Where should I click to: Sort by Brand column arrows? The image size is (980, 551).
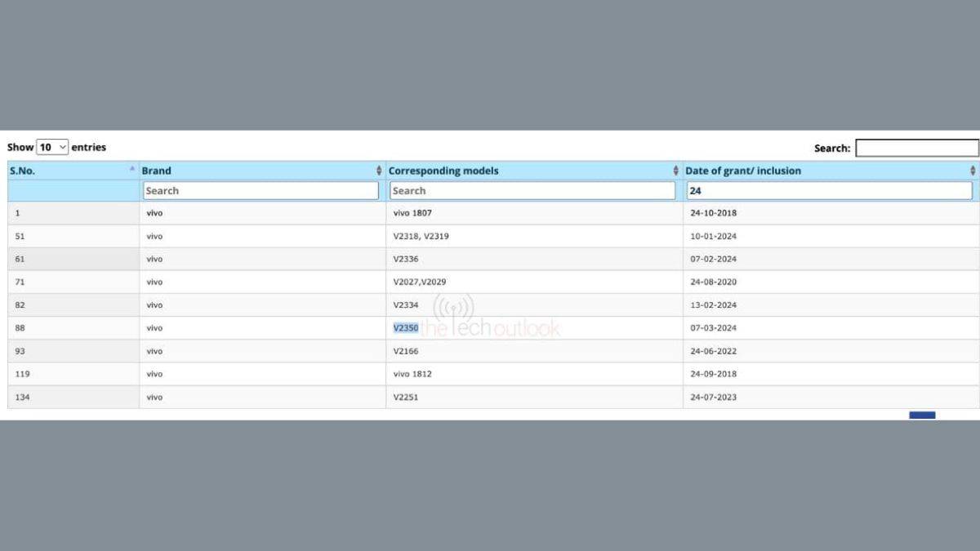coord(379,171)
